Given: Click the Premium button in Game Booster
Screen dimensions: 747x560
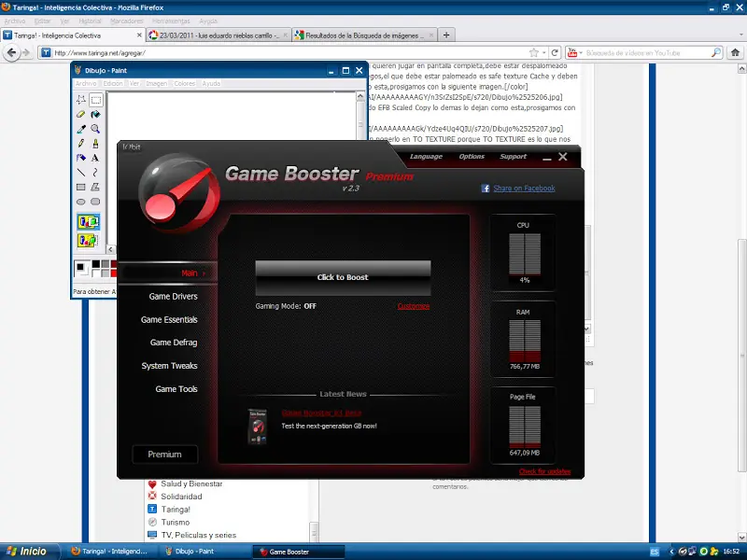Looking at the screenshot, I should click(165, 455).
